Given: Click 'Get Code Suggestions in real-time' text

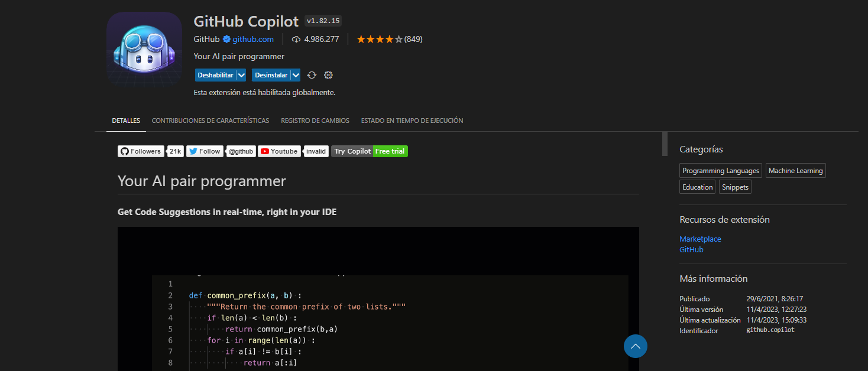Looking at the screenshot, I should click(227, 212).
